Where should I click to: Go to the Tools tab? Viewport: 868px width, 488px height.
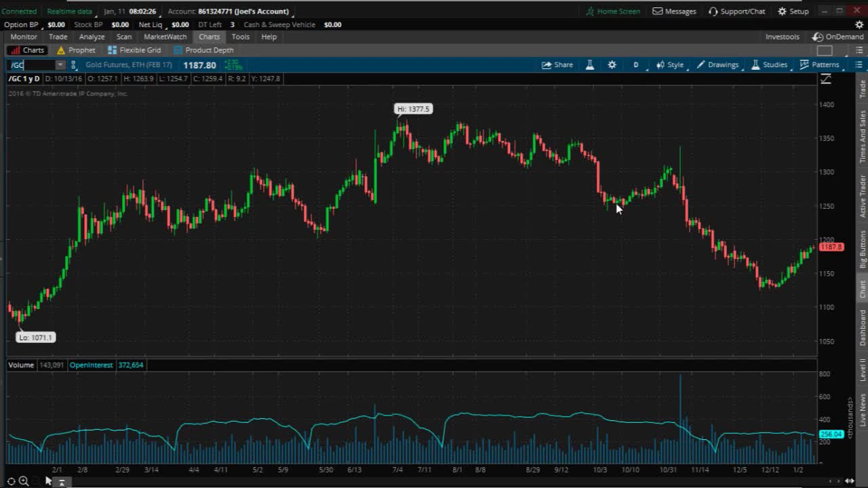coord(240,37)
